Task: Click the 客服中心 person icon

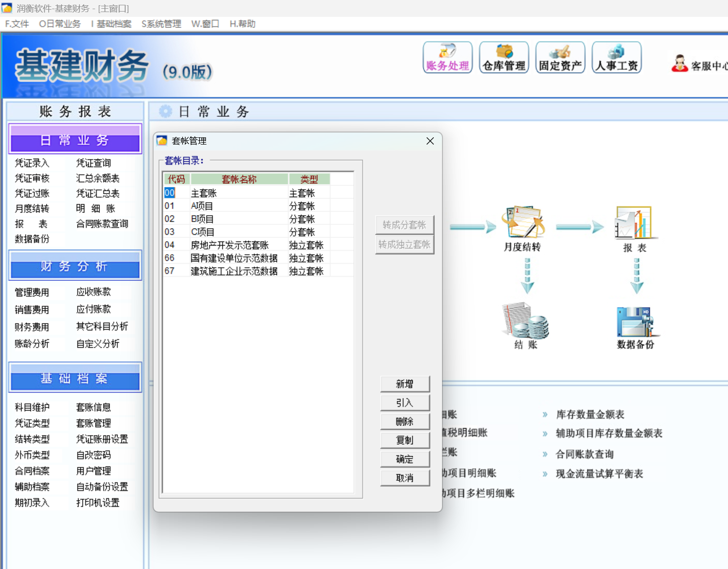Action: click(x=679, y=64)
